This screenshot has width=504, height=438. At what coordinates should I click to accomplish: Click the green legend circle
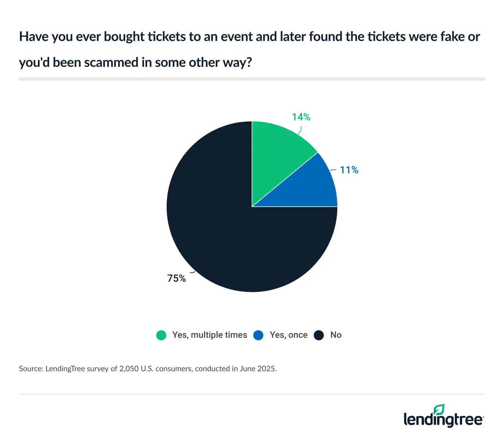point(161,335)
